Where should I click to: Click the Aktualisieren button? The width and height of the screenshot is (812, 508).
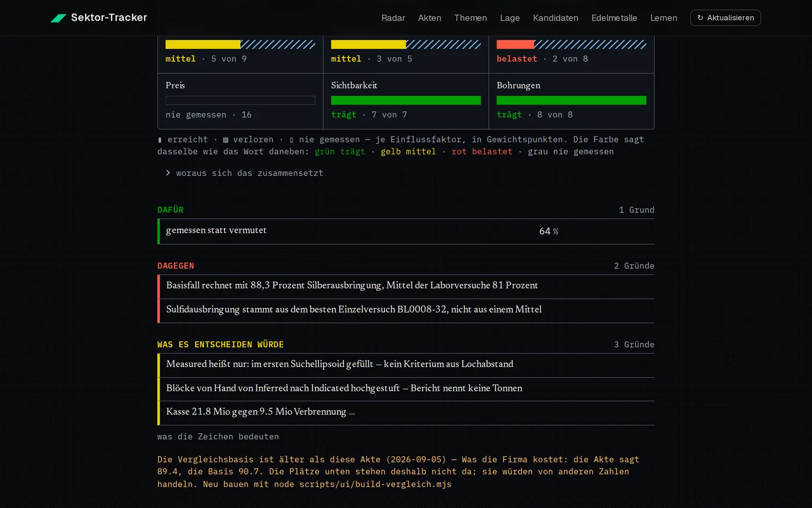click(x=726, y=18)
